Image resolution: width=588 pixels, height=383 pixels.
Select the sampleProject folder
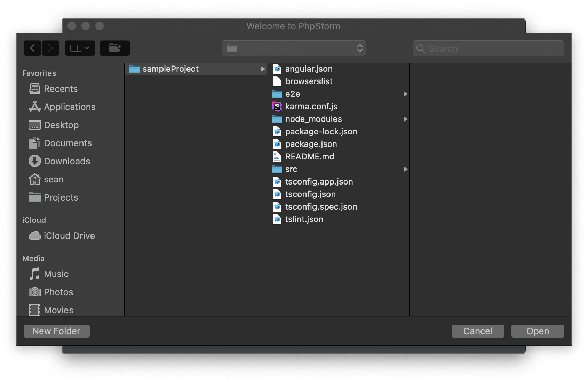(196, 69)
